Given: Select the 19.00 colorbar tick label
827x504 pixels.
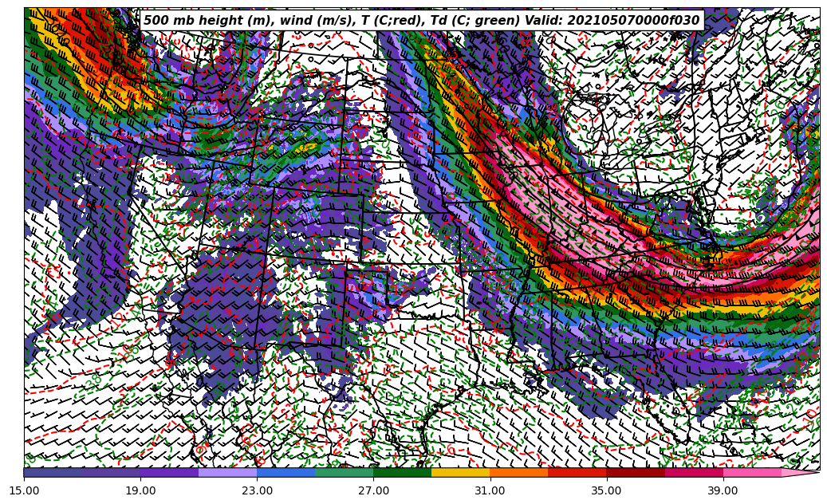Looking at the screenshot, I should (x=141, y=490).
